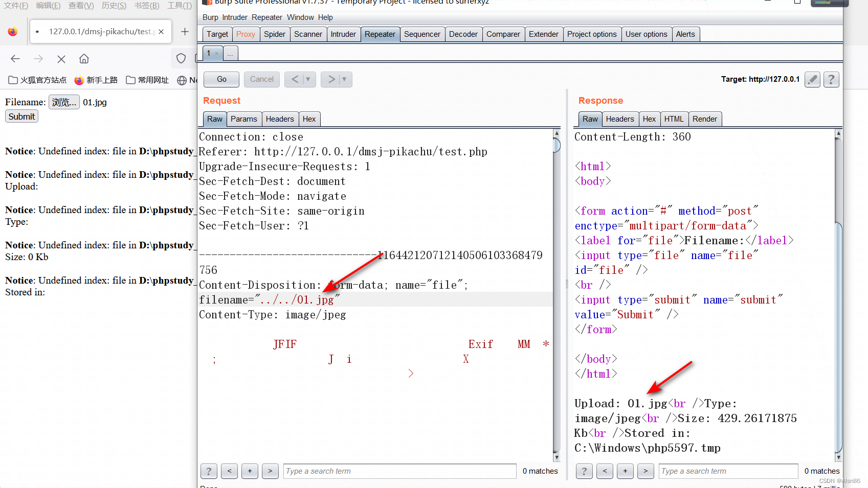The image size is (868, 488).
Task: Open previous history dropdown arrow
Action: click(x=308, y=79)
